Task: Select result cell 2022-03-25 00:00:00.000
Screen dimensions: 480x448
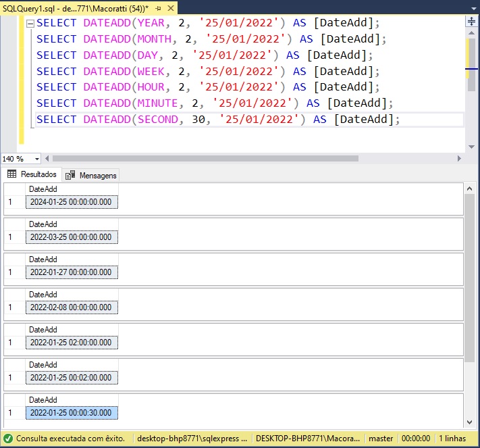Action: pos(72,237)
